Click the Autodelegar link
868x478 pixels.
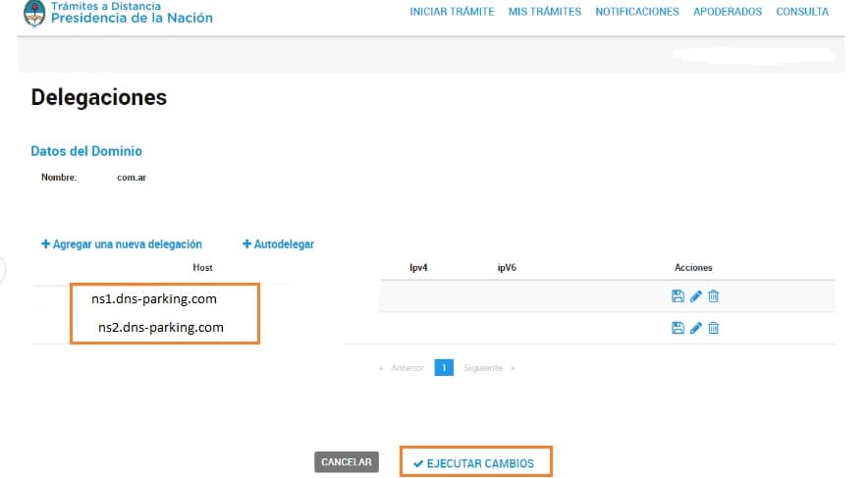click(278, 244)
